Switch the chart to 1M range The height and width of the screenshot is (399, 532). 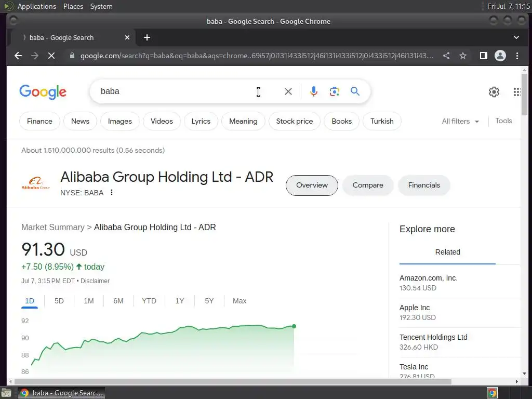[x=88, y=301]
